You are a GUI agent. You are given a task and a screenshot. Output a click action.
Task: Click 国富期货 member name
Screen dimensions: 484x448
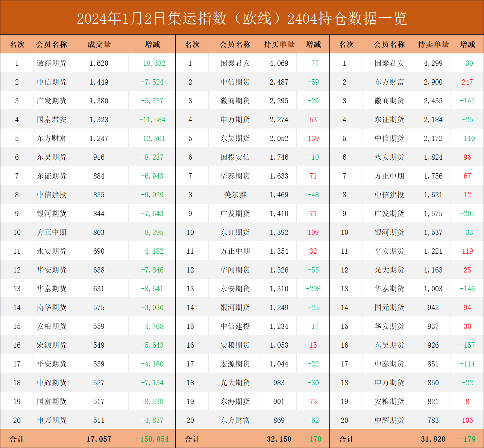52,401
